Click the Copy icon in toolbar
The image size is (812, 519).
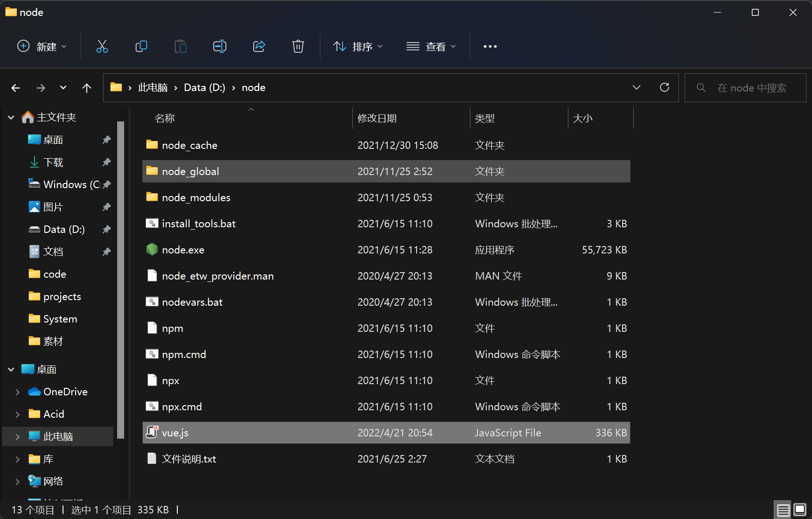[x=141, y=46]
